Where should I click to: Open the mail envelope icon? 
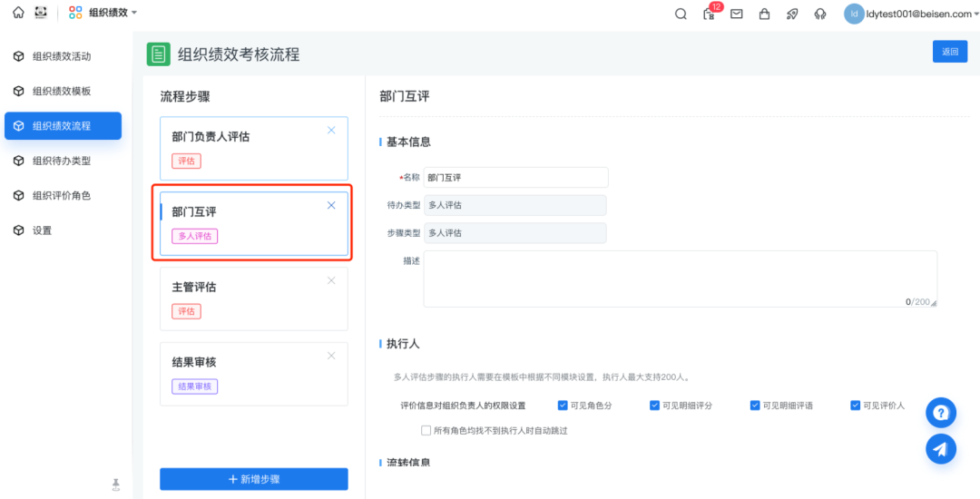(737, 14)
